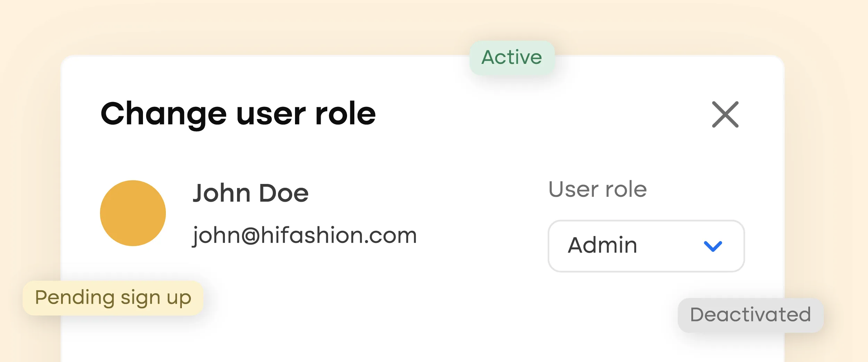Click the john@hifashion.com email address
868x362 pixels.
click(305, 236)
